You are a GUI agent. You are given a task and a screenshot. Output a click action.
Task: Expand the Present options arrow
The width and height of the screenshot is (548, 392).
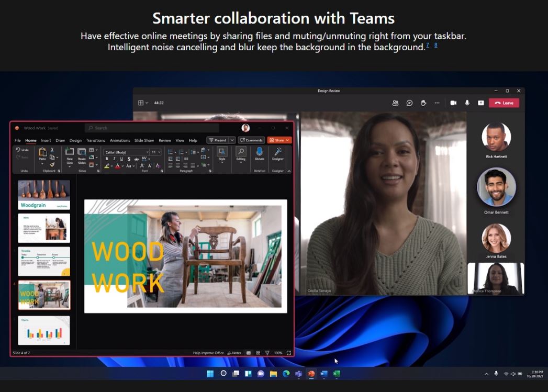point(232,140)
